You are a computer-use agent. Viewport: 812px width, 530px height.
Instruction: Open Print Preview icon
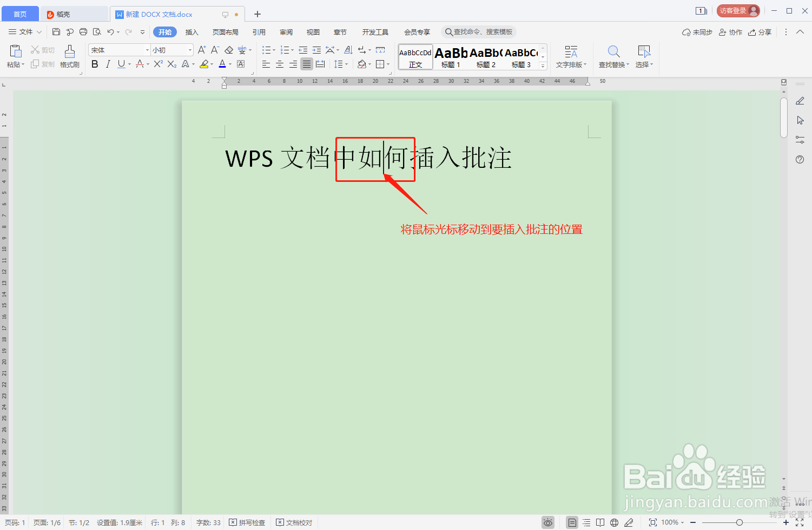click(x=97, y=32)
